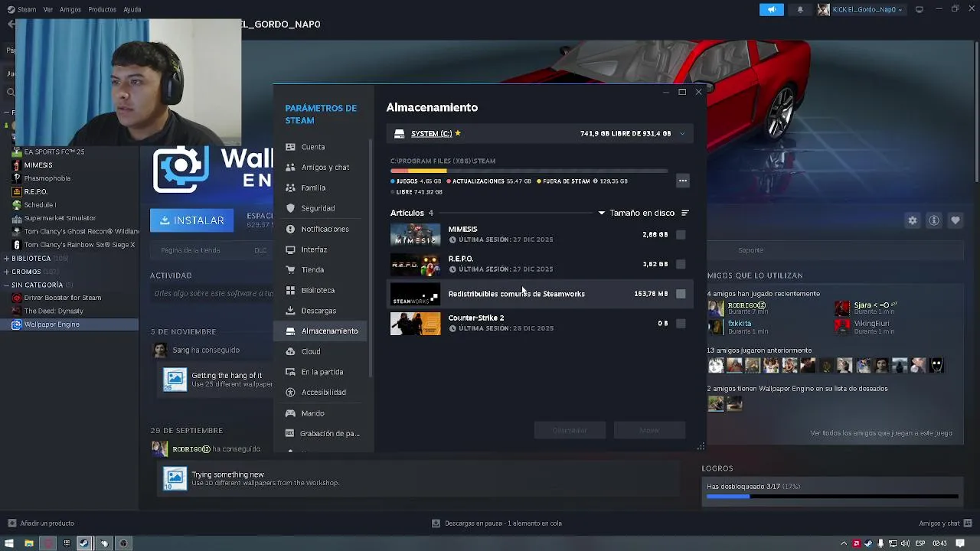Check the MIMESIS storage checkbox

pyautogui.click(x=681, y=235)
